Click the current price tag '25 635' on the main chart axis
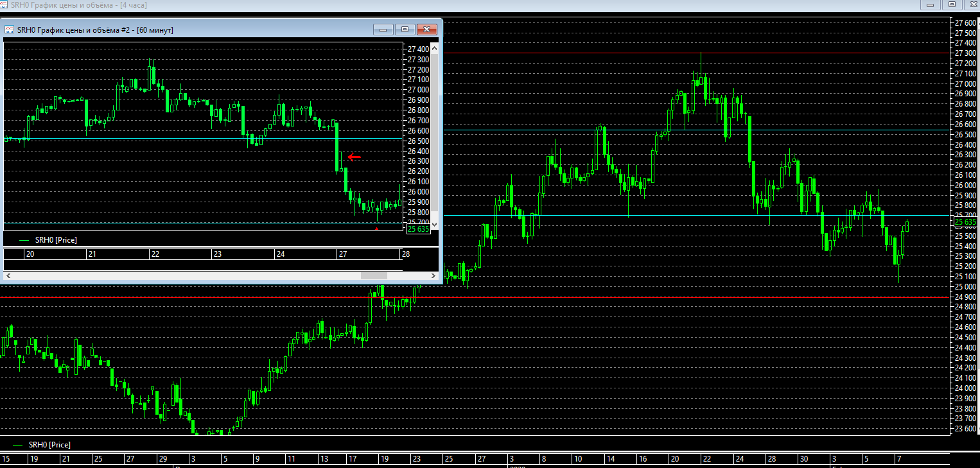The height and width of the screenshot is (468, 980). click(x=965, y=222)
